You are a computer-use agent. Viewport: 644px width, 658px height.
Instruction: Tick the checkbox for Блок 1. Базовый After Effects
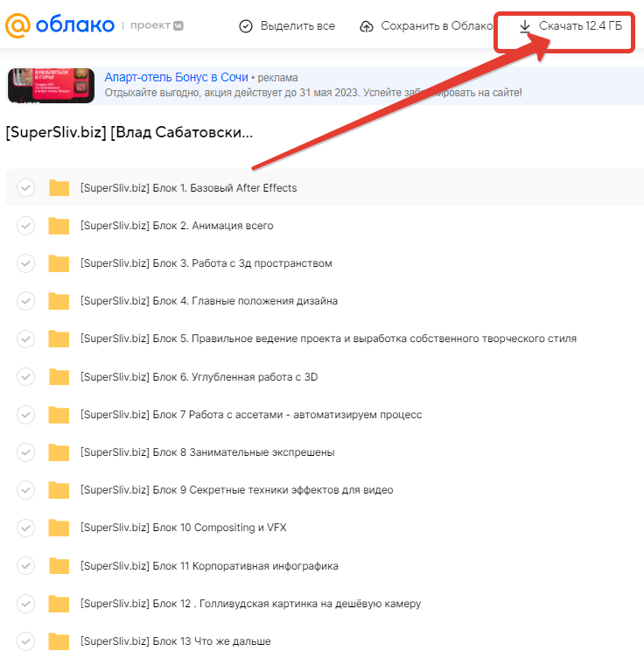point(25,187)
